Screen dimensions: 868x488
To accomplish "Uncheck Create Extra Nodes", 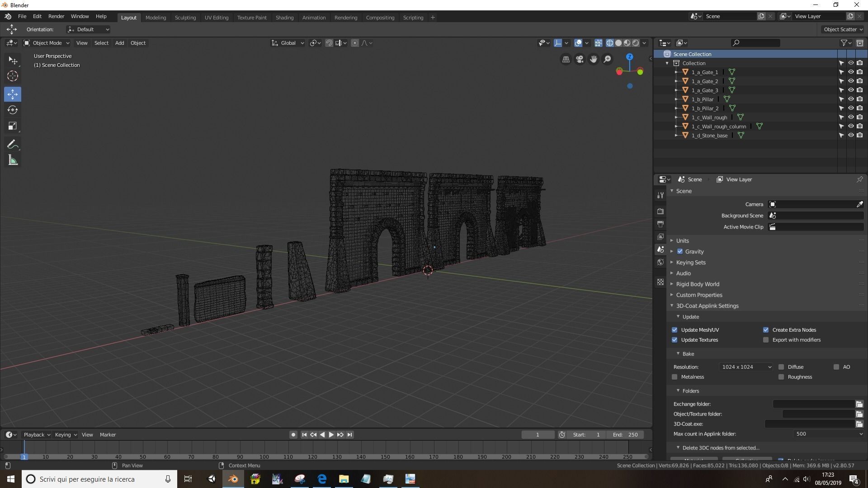I will tap(766, 330).
